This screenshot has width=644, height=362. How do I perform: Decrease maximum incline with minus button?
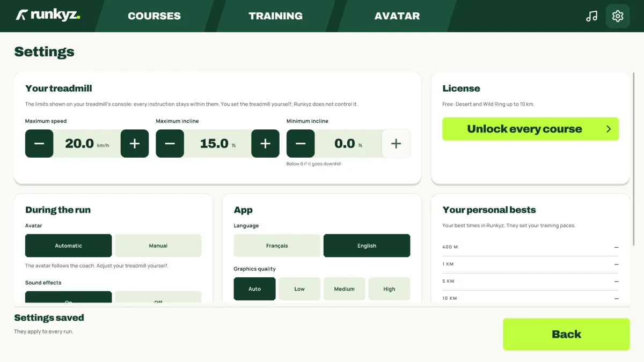tap(170, 144)
